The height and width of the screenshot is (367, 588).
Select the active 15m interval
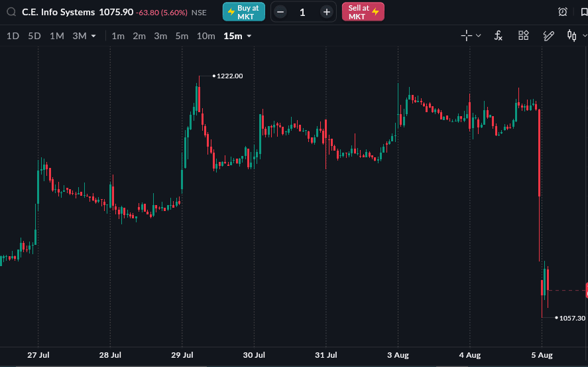(233, 36)
